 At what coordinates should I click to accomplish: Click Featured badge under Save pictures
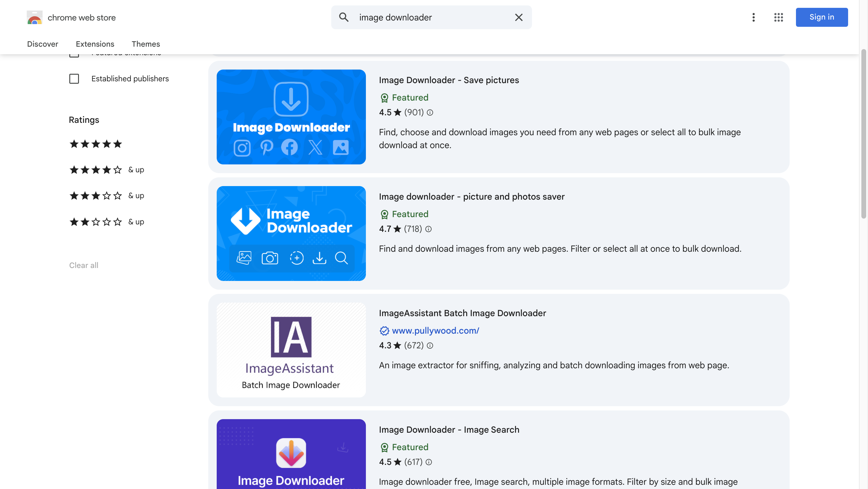404,98
